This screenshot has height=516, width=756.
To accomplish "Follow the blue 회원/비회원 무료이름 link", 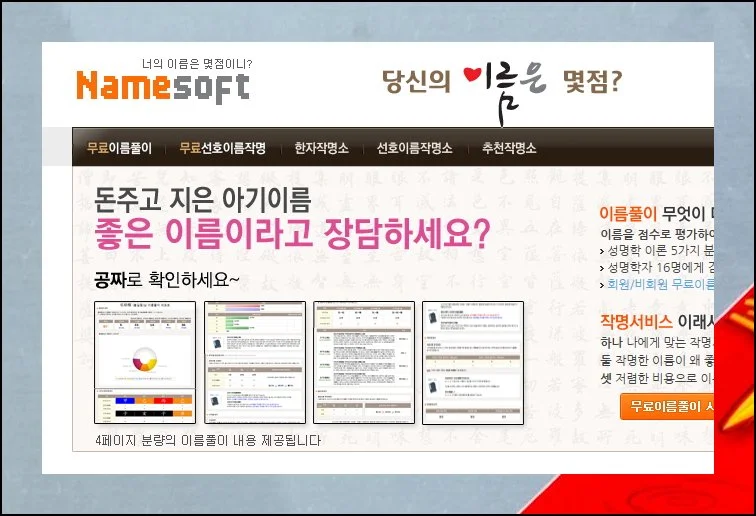I will click(660, 284).
